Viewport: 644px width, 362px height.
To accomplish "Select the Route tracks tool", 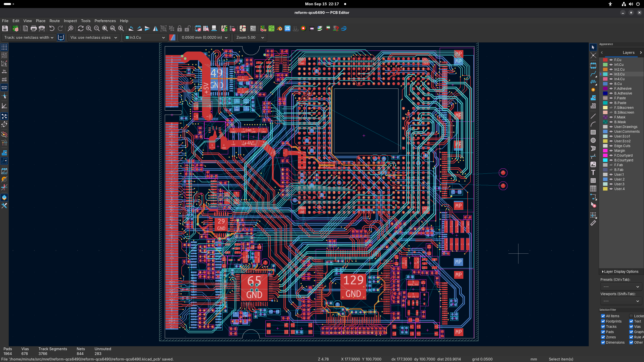I will (593, 74).
